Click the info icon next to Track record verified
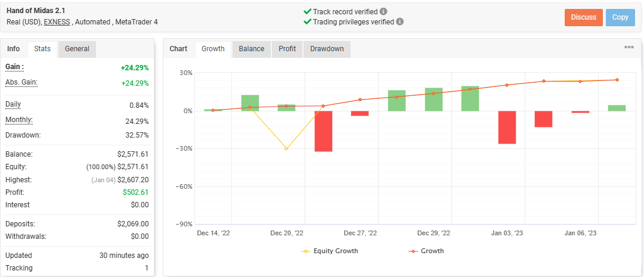Image resolution: width=644 pixels, height=277 pixels. (x=383, y=11)
